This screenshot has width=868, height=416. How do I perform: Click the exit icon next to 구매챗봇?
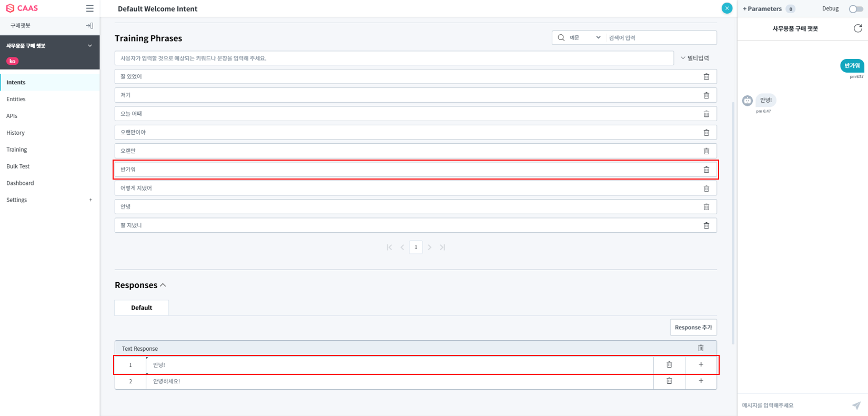click(89, 26)
